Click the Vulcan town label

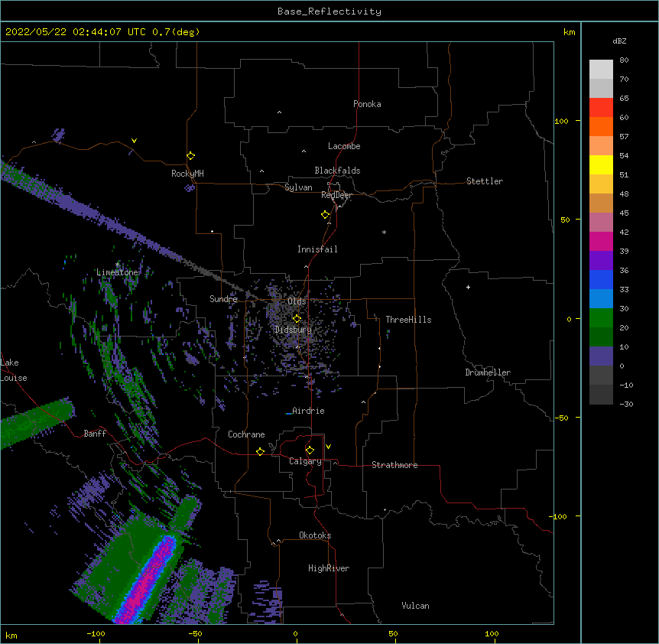tap(415, 606)
